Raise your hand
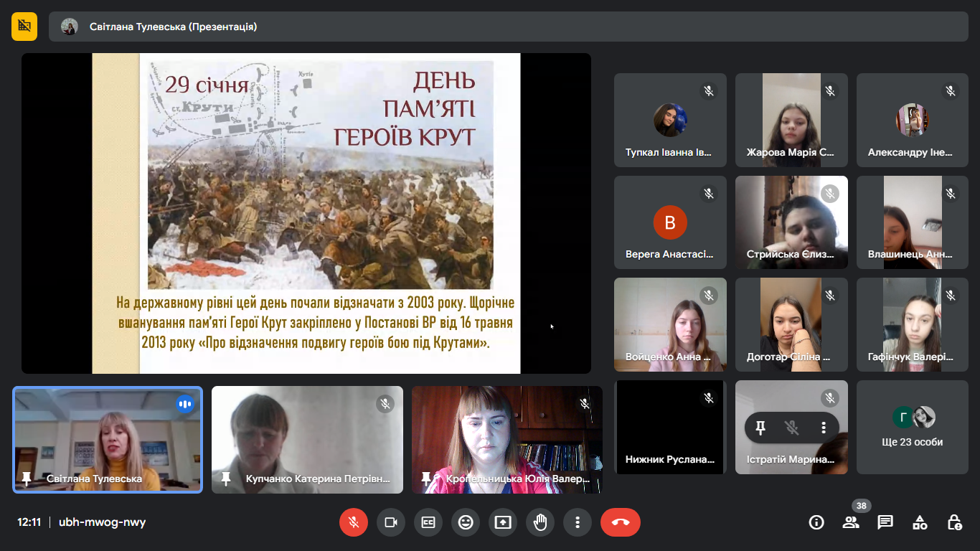Viewport: 980px width, 551px height. click(540, 522)
